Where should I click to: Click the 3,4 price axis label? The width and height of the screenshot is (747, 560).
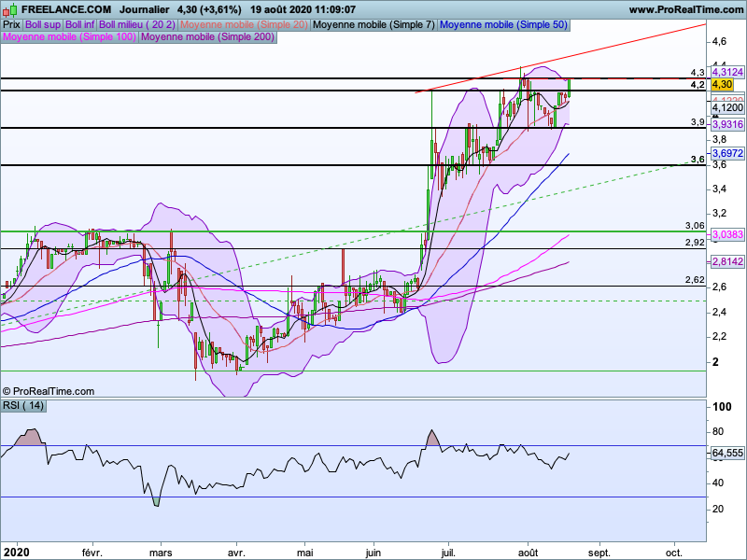(719, 189)
